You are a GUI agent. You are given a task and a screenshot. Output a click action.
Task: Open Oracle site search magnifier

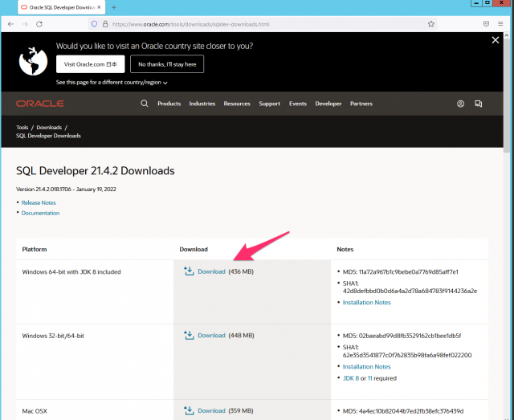(145, 104)
